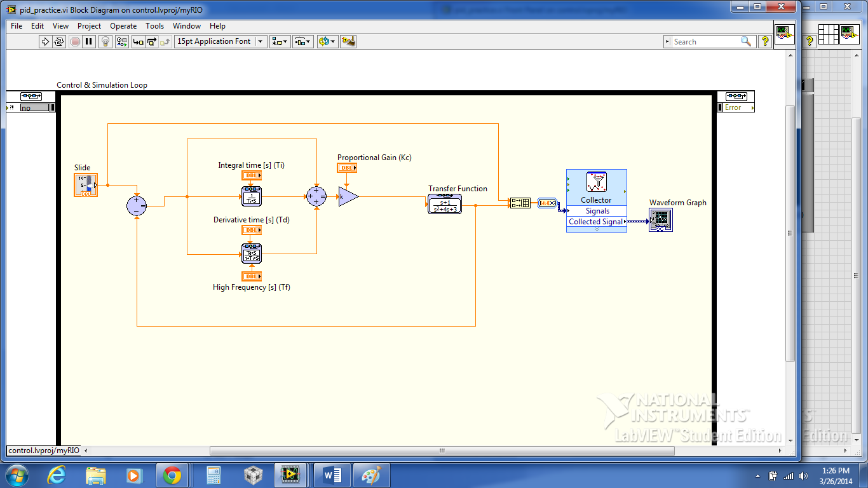Click the Pause button in toolbar
Viewport: 868px width, 488px height.
click(89, 41)
